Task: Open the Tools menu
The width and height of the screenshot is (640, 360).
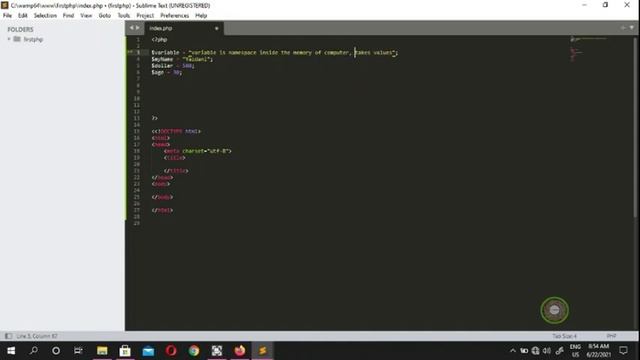Action: coord(124,16)
